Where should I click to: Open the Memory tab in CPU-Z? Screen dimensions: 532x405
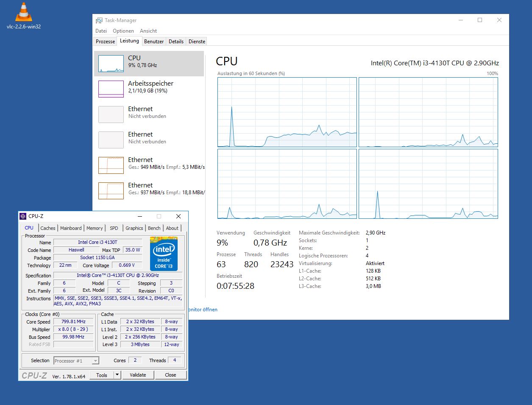(x=95, y=228)
